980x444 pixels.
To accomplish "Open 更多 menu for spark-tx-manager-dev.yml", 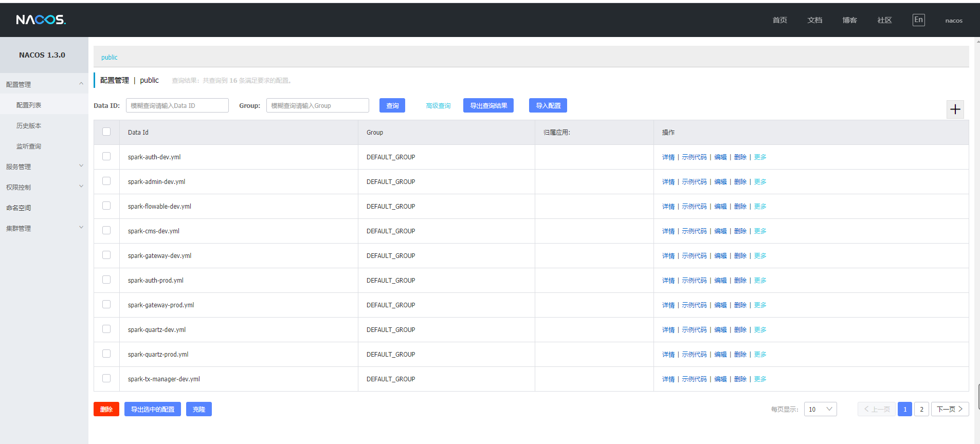I will click(760, 379).
